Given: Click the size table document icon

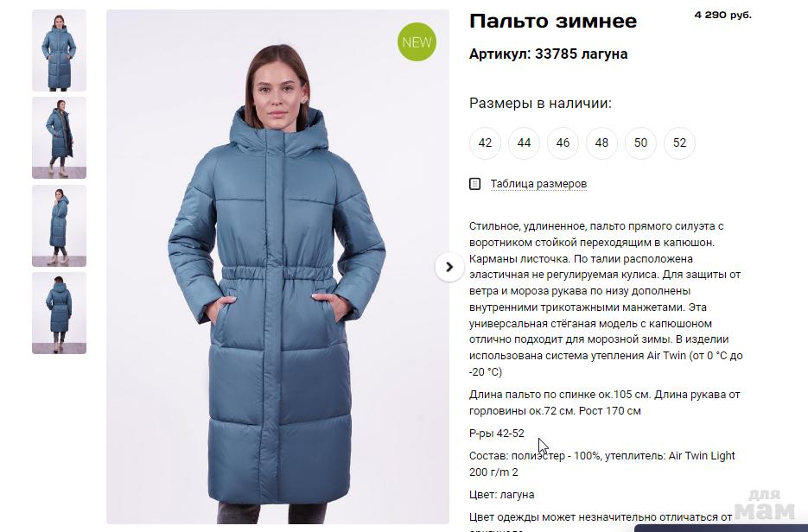Looking at the screenshot, I should pyautogui.click(x=475, y=184).
